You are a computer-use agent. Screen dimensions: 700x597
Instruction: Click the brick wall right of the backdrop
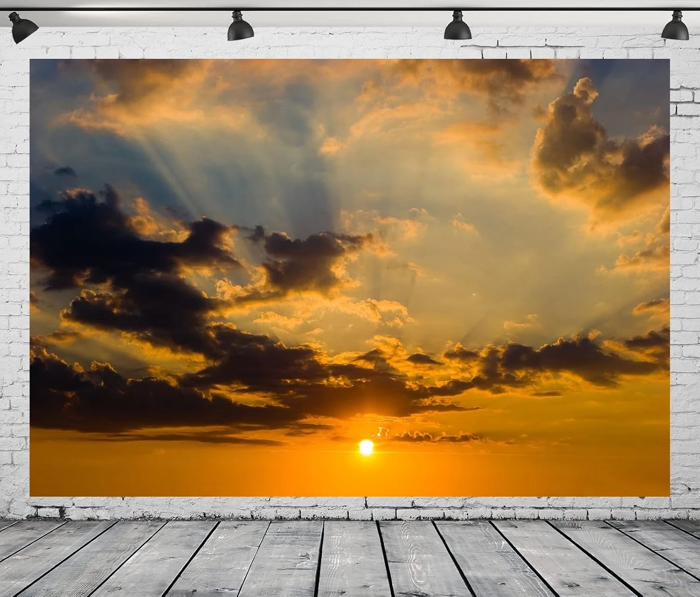point(686,280)
